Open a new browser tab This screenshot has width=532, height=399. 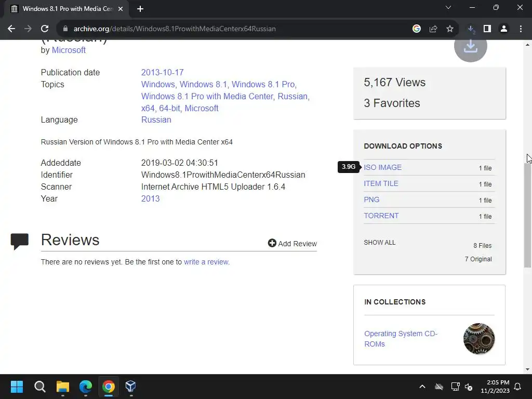pos(140,9)
